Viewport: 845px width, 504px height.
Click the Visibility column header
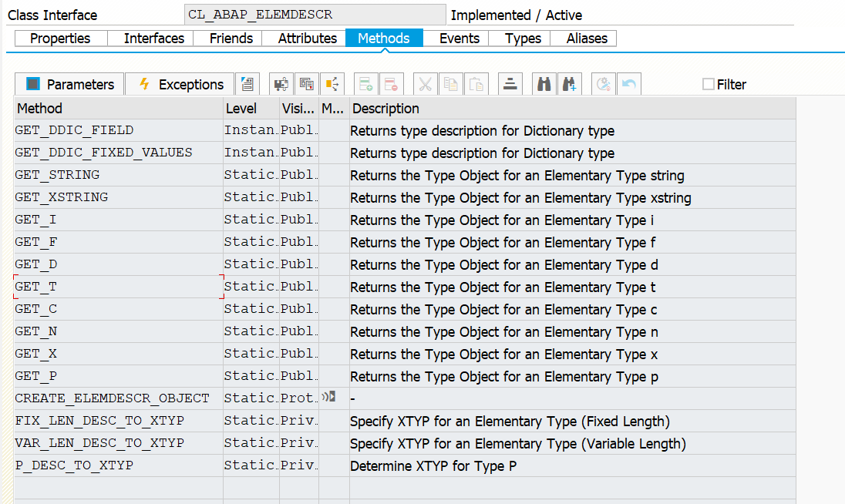click(x=299, y=108)
